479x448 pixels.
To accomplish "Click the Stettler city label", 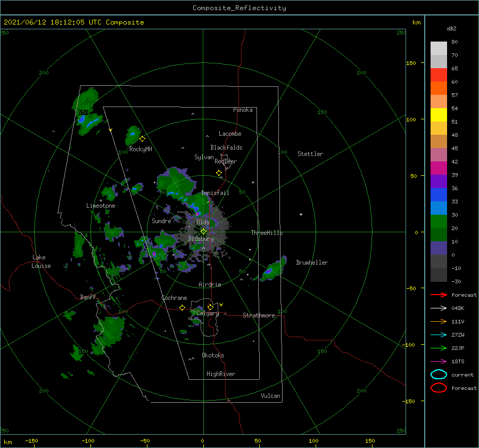I will 310,154.
